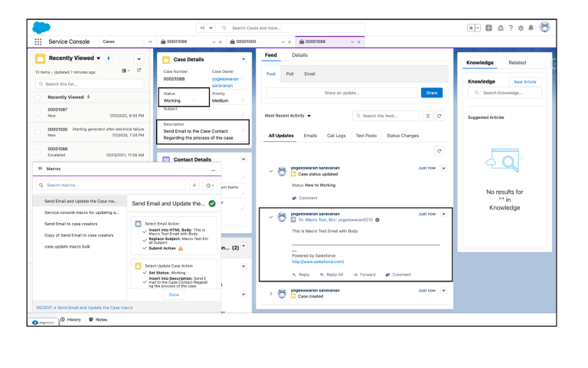Tick the checkbox for case 00001000
The image size is (588, 368).
pyautogui.click(x=38, y=132)
